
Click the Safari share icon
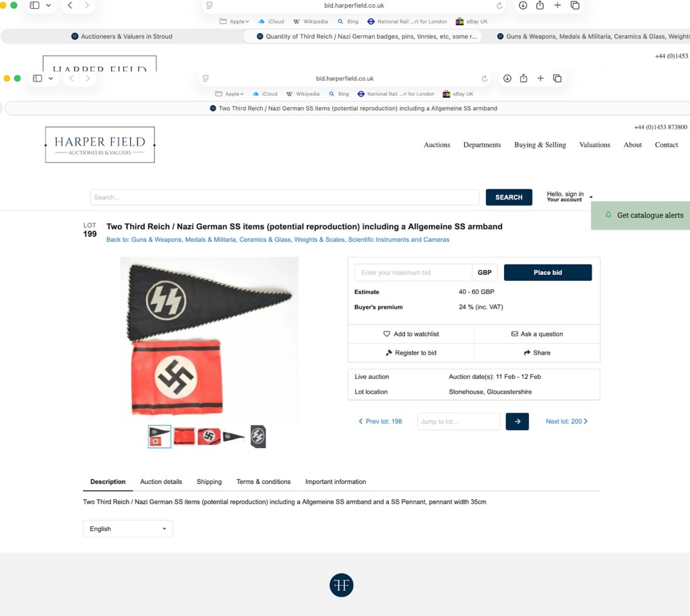pos(524,78)
